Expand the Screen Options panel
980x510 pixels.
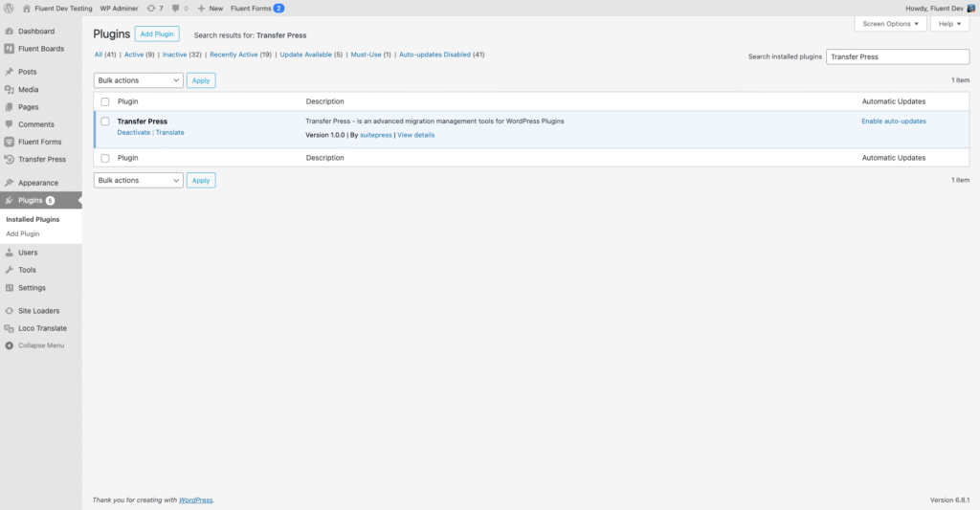pyautogui.click(x=891, y=24)
